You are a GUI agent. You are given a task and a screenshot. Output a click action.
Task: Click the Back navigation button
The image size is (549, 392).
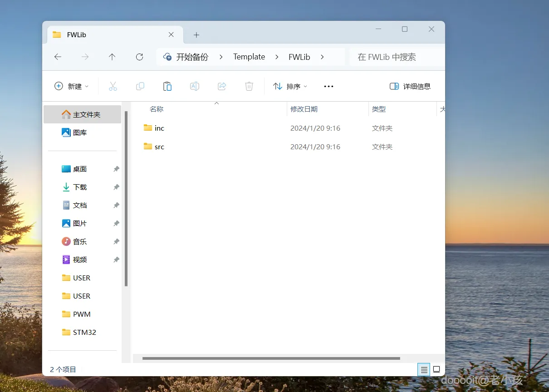click(x=58, y=57)
